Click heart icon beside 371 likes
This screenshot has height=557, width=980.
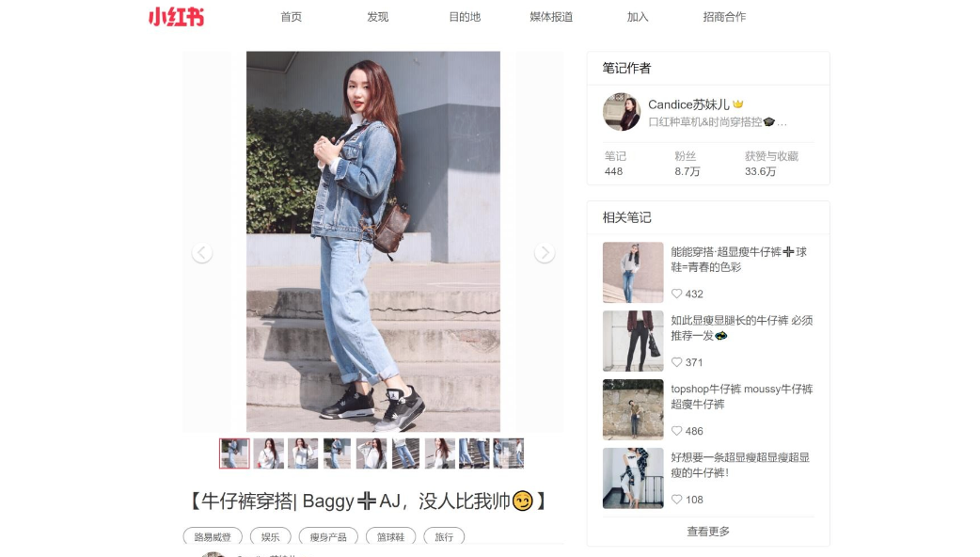[676, 362]
